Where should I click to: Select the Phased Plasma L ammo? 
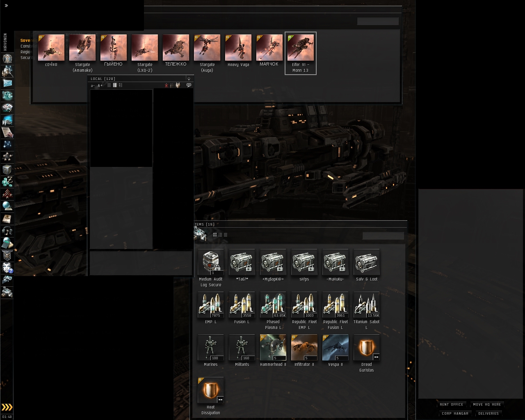click(x=273, y=311)
